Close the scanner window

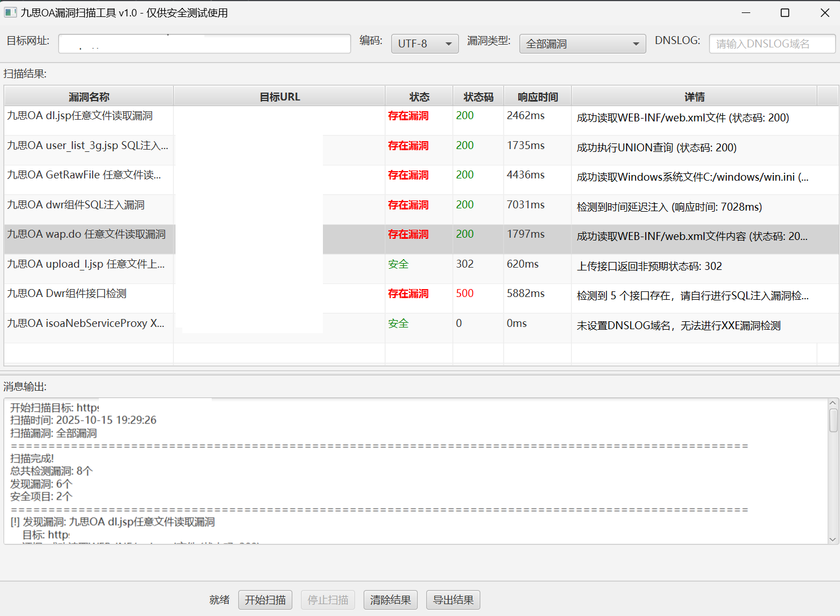[x=824, y=12]
